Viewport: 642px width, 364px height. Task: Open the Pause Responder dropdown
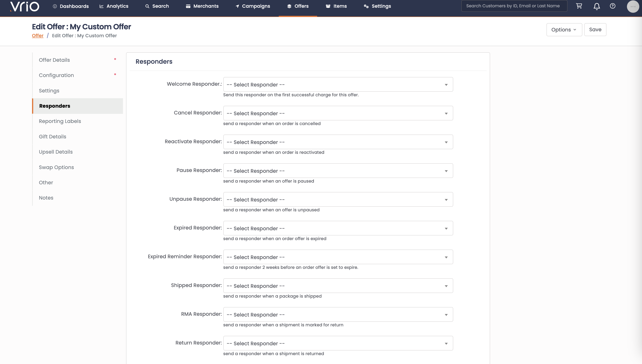tap(338, 171)
